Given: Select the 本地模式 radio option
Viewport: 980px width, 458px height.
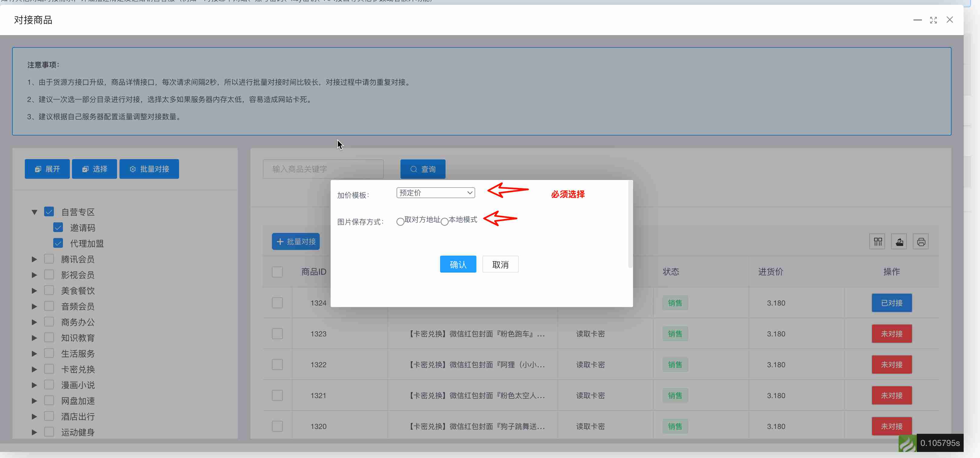Looking at the screenshot, I should coord(444,221).
